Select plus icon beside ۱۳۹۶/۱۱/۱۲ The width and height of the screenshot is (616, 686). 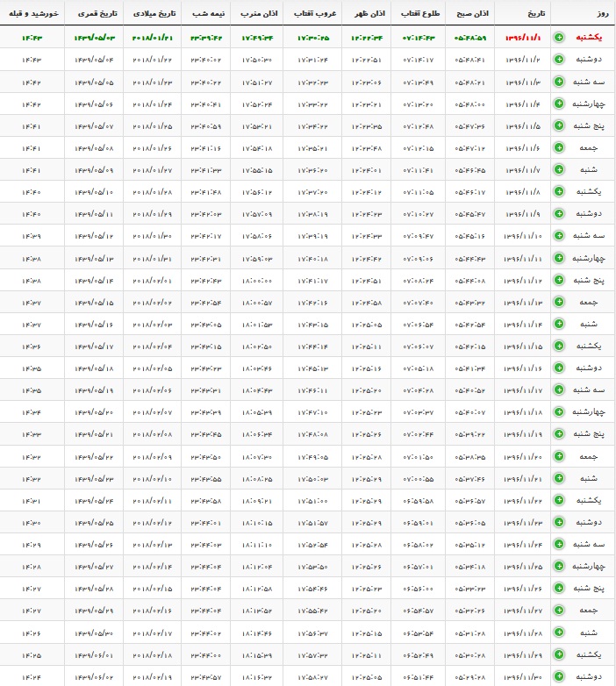559,280
